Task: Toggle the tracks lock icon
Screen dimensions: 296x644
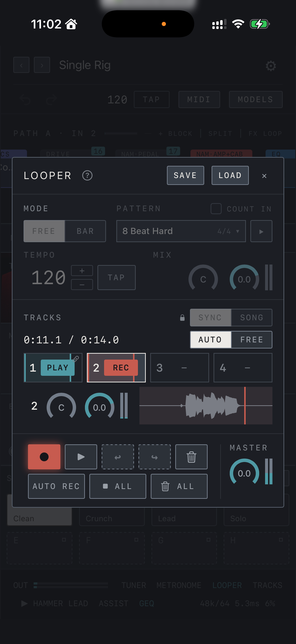Action: click(x=182, y=318)
